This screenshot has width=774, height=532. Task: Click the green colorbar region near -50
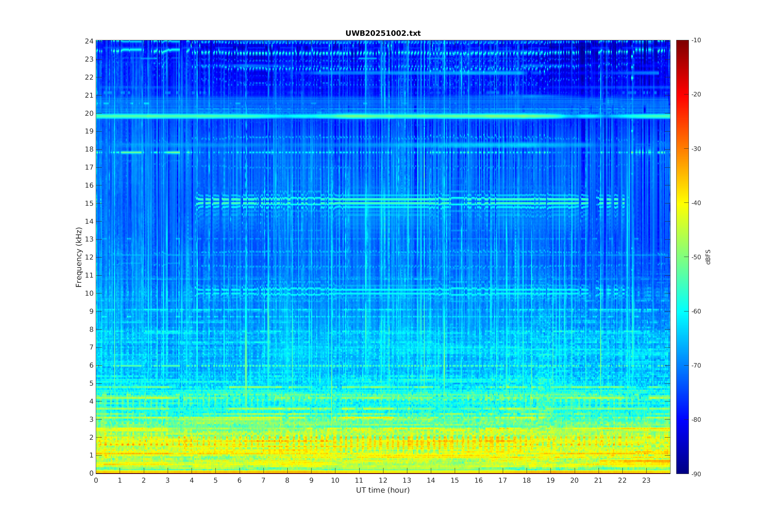pyautogui.click(x=682, y=257)
